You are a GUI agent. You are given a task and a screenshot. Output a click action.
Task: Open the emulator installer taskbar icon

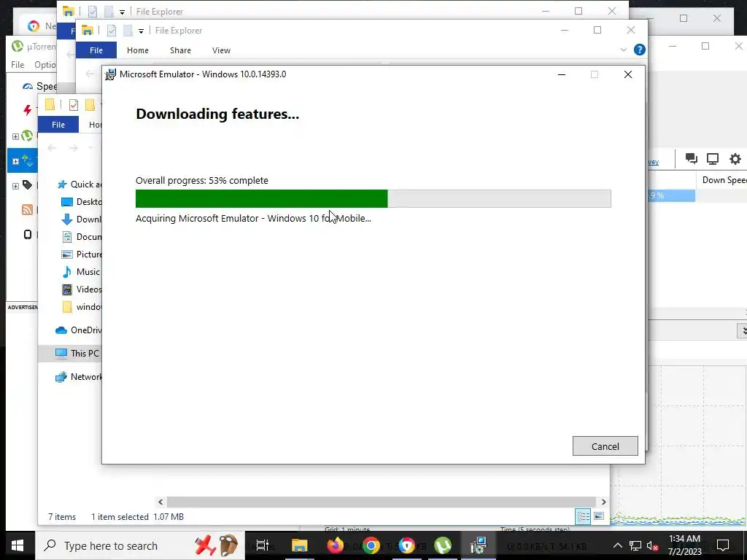point(478,545)
